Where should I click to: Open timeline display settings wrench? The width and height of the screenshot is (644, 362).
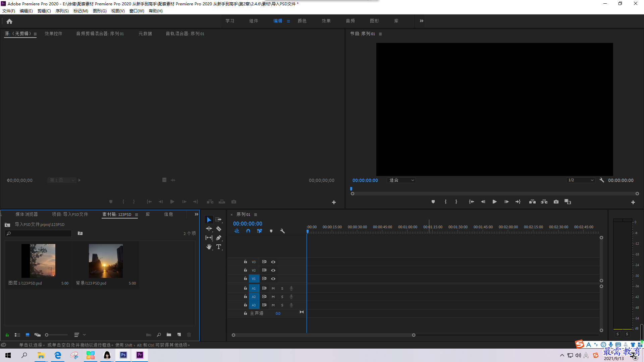pyautogui.click(x=282, y=231)
